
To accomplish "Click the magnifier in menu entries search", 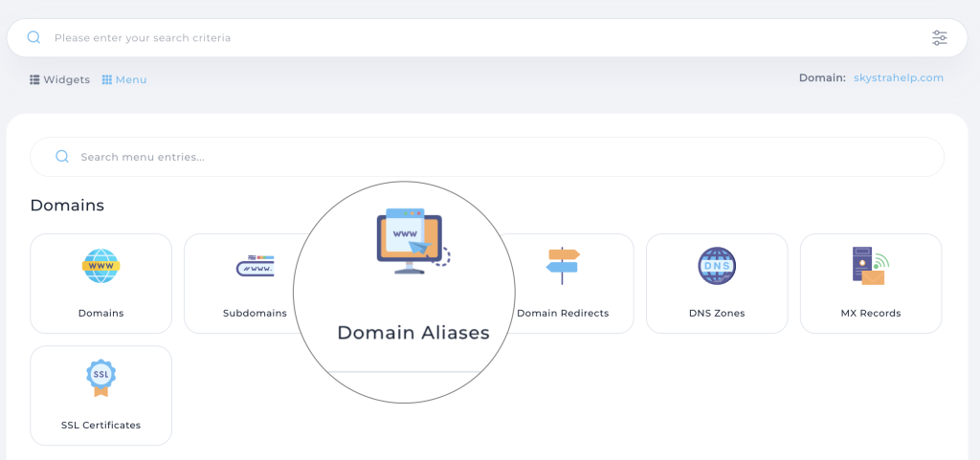I will [x=61, y=157].
